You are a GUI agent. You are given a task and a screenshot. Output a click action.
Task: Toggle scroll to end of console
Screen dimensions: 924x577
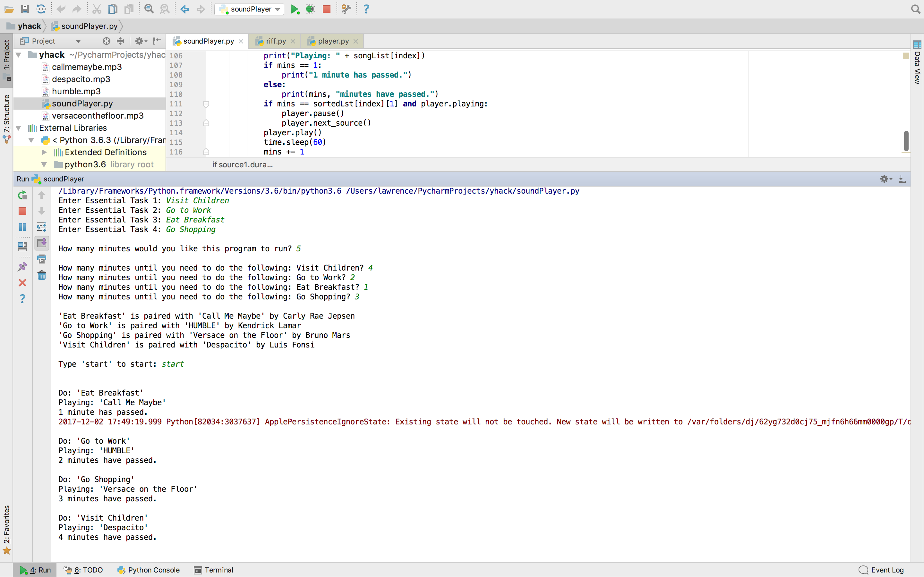pos(42,243)
